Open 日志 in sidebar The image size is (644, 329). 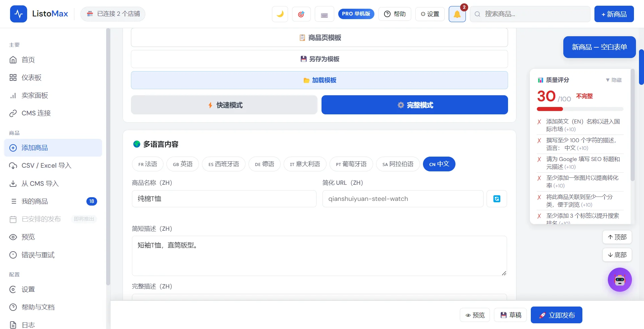tap(53, 325)
